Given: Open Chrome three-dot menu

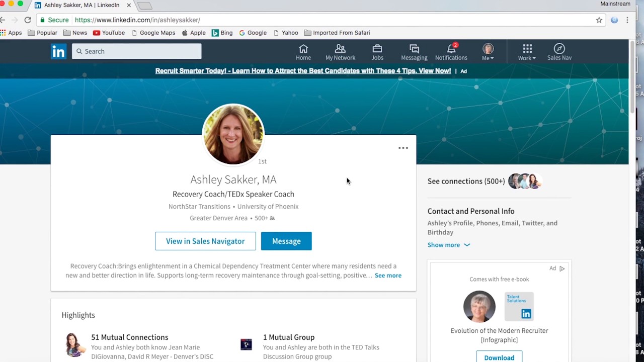Looking at the screenshot, I should click(x=627, y=20).
